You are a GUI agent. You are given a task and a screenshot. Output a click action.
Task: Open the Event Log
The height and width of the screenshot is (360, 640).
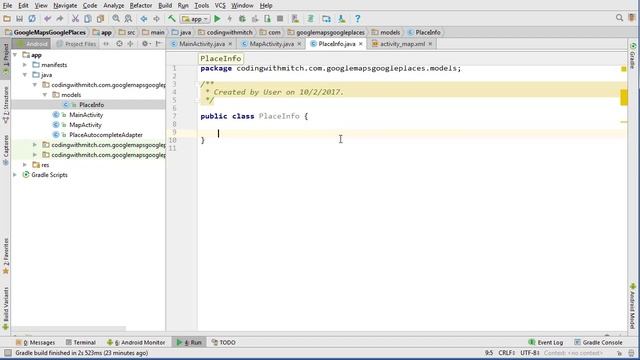point(546,342)
